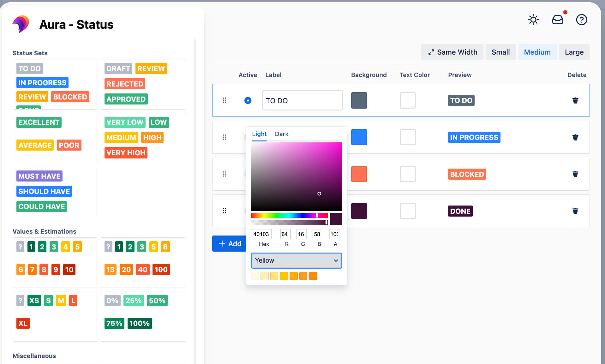Viewport: 605px width, 364px height.
Task: Open the Yellow color family dropdown
Action: click(x=296, y=260)
